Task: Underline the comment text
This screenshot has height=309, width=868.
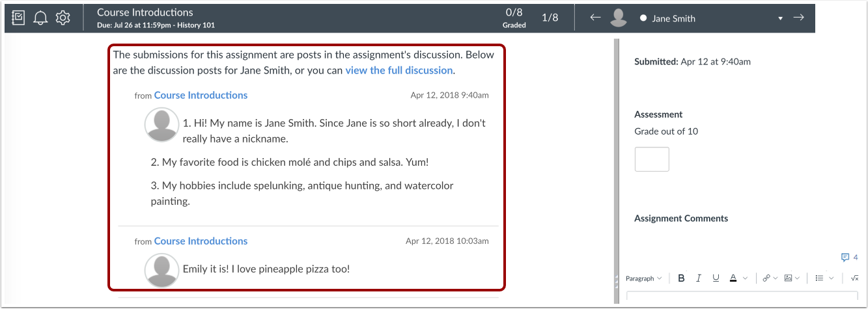Action: click(x=716, y=278)
